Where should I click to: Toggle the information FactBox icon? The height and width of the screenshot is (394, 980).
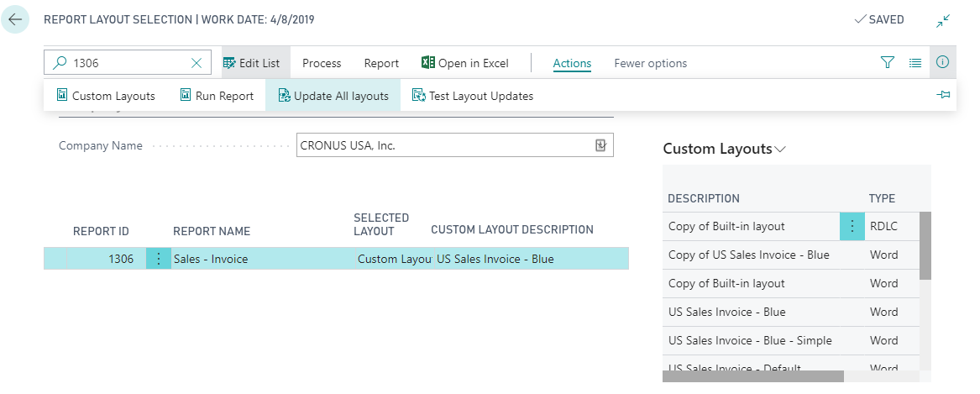[x=942, y=63]
